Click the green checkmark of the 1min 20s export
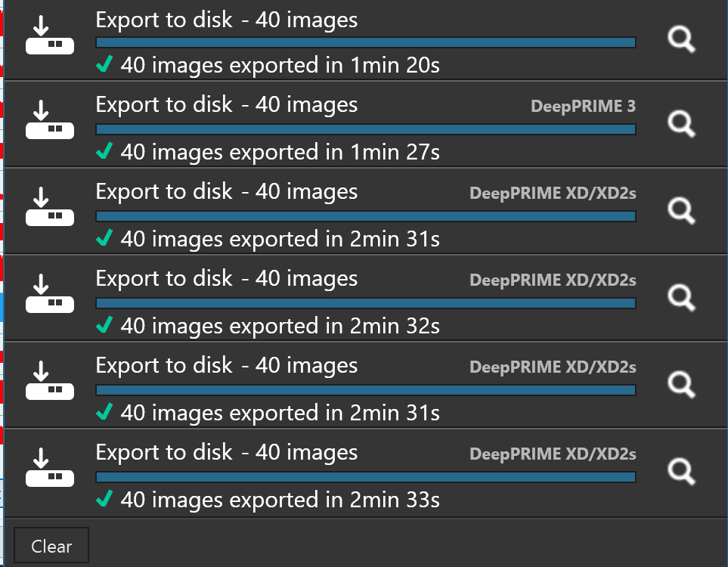Viewport: 728px width, 567px height. [x=104, y=65]
